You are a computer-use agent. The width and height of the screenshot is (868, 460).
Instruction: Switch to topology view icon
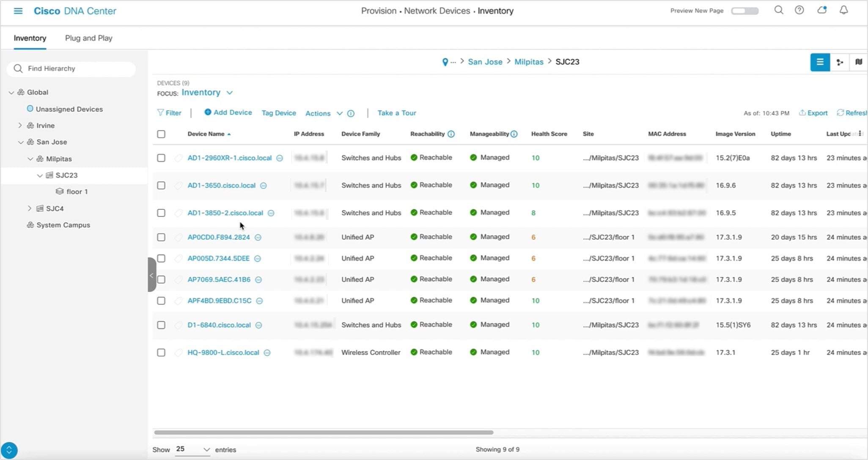(840, 62)
